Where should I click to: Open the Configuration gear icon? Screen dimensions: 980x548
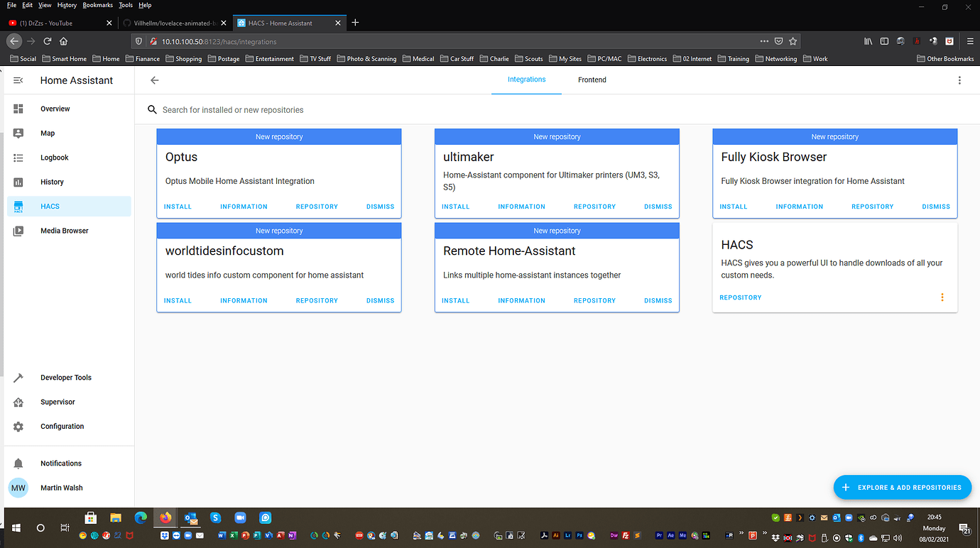point(18,426)
